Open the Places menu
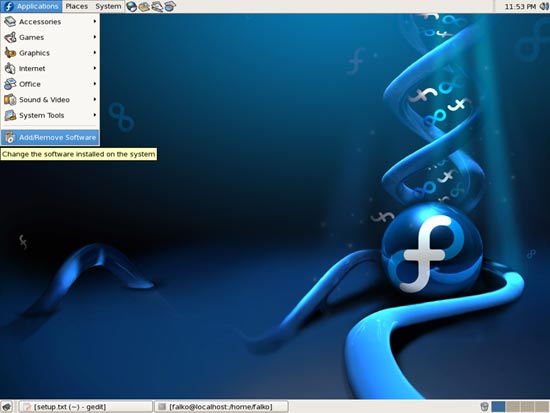The width and height of the screenshot is (550, 413). [76, 6]
